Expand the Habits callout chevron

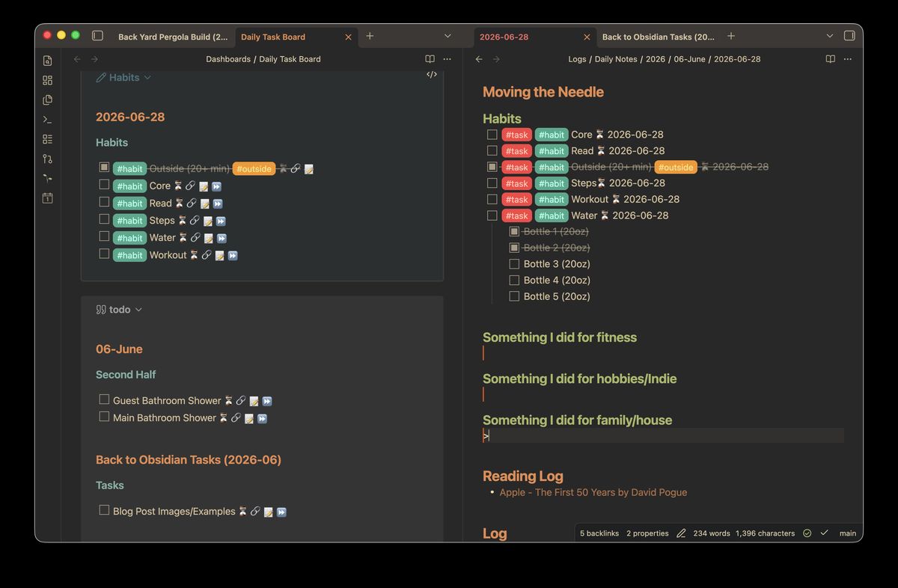(x=147, y=78)
